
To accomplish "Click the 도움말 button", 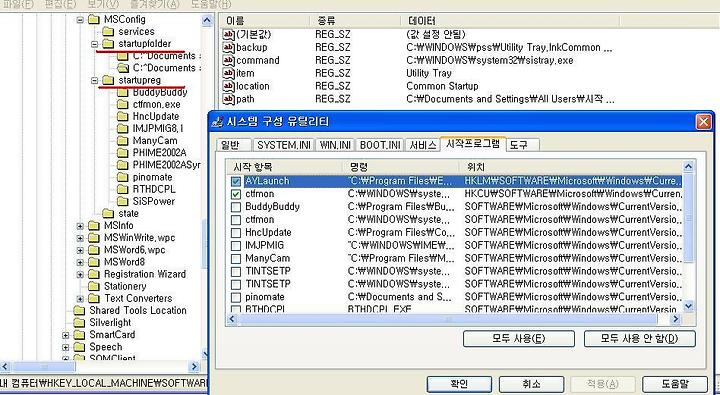I will [x=675, y=384].
